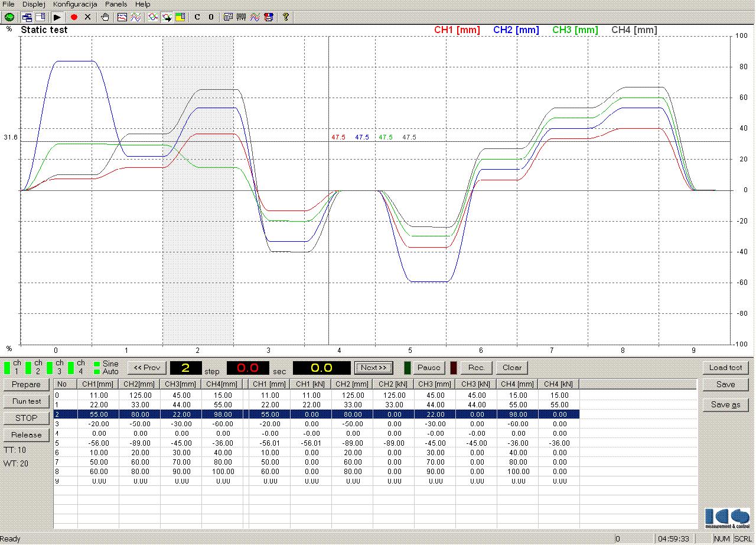Viewport: 756px width, 545px height.
Task: Select the hand pan tool
Action: (105, 17)
